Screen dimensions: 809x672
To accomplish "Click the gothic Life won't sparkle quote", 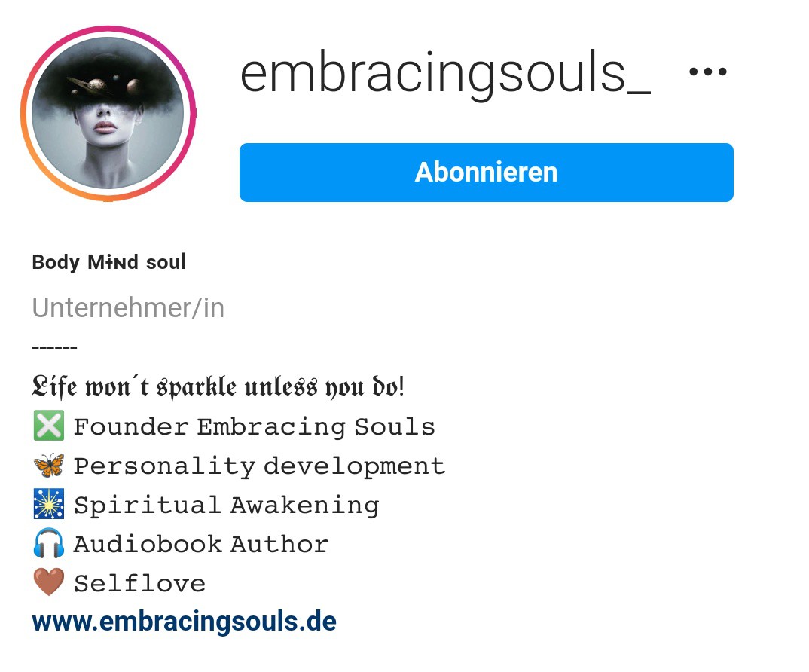I will [218, 386].
